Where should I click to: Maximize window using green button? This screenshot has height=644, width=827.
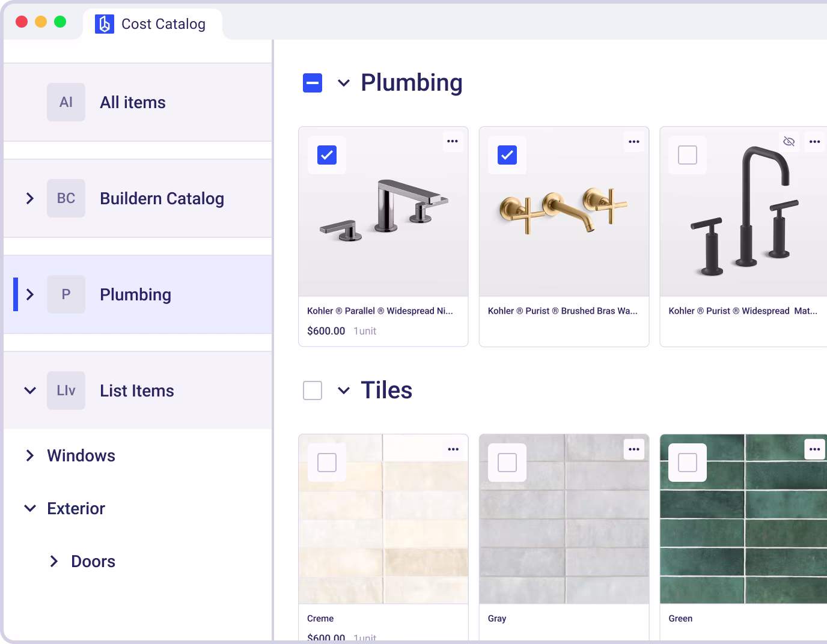coord(60,22)
